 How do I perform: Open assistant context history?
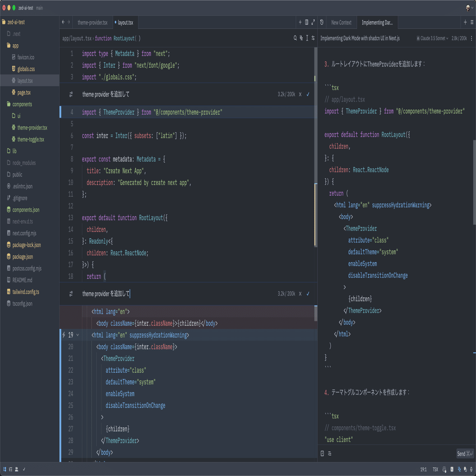tap(322, 22)
